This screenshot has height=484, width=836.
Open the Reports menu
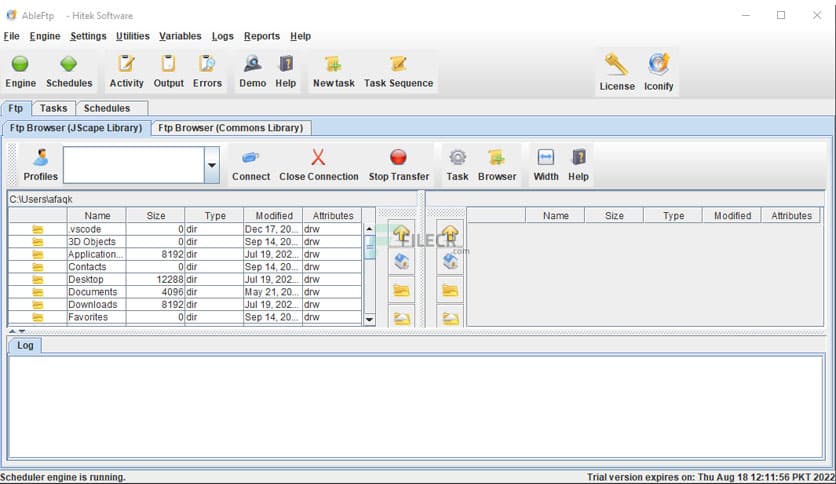[262, 36]
